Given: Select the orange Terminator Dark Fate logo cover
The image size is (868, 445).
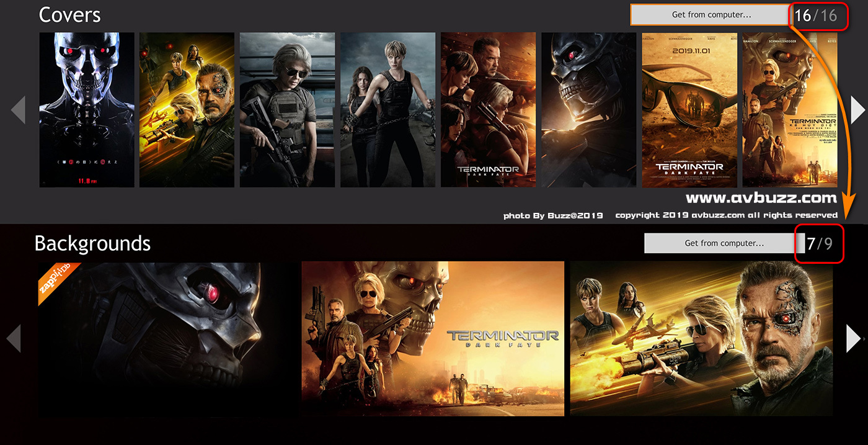Looking at the screenshot, I should pos(488,110).
